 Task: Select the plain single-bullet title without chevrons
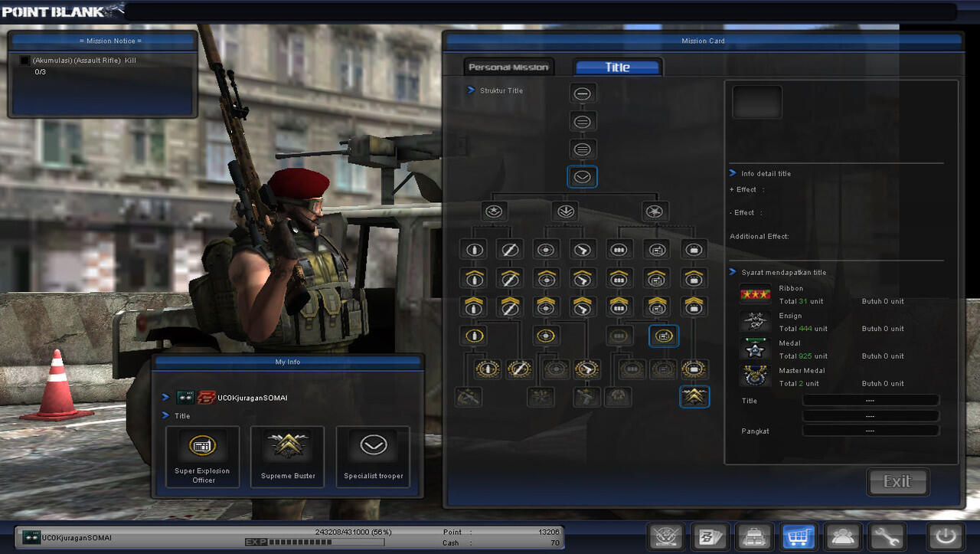pos(472,249)
